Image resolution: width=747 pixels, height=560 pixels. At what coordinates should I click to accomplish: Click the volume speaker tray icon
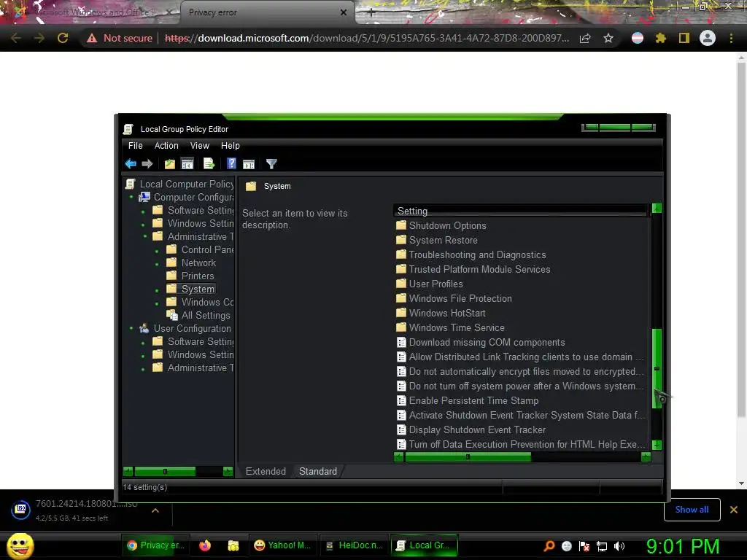coord(619,546)
